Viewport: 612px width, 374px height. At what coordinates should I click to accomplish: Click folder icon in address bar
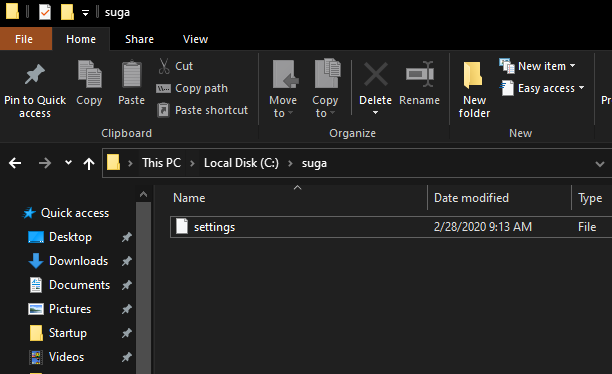point(113,162)
